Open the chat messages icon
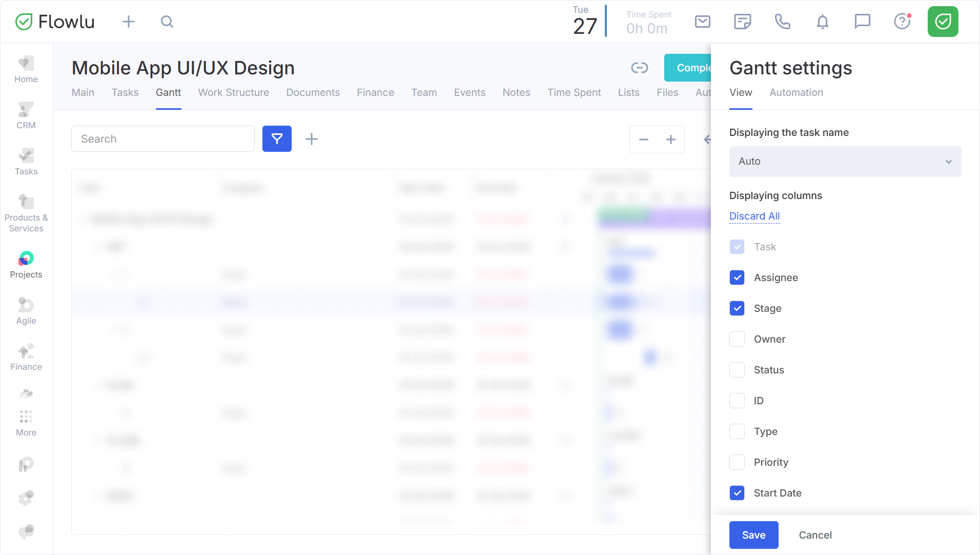The height and width of the screenshot is (555, 980). click(862, 22)
